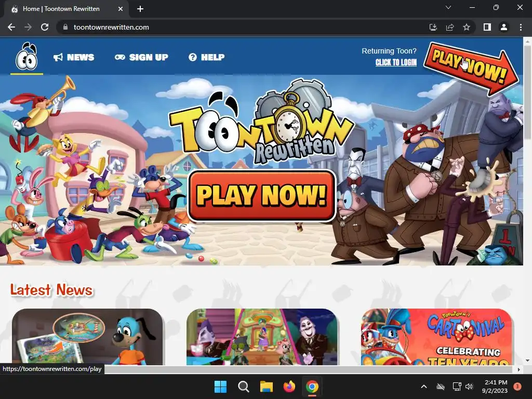Bookmark this page with the star
This screenshot has width=532, height=399.
467,27
